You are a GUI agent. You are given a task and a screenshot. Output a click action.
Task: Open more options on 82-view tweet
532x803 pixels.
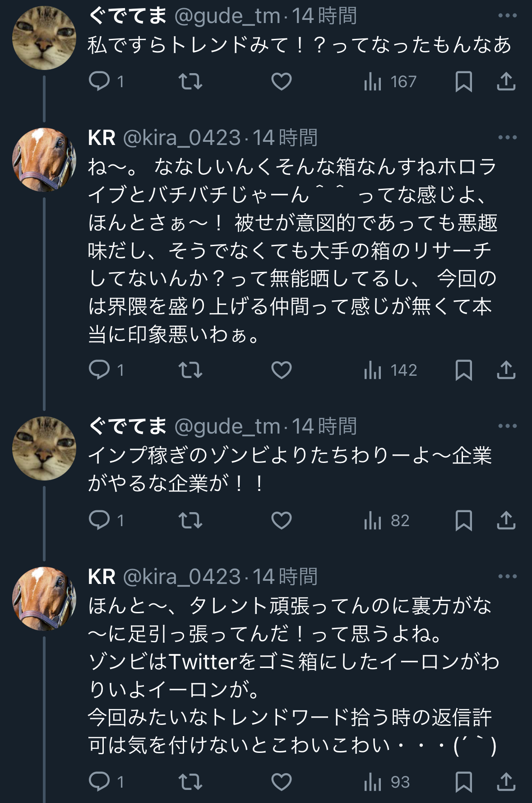(x=507, y=426)
